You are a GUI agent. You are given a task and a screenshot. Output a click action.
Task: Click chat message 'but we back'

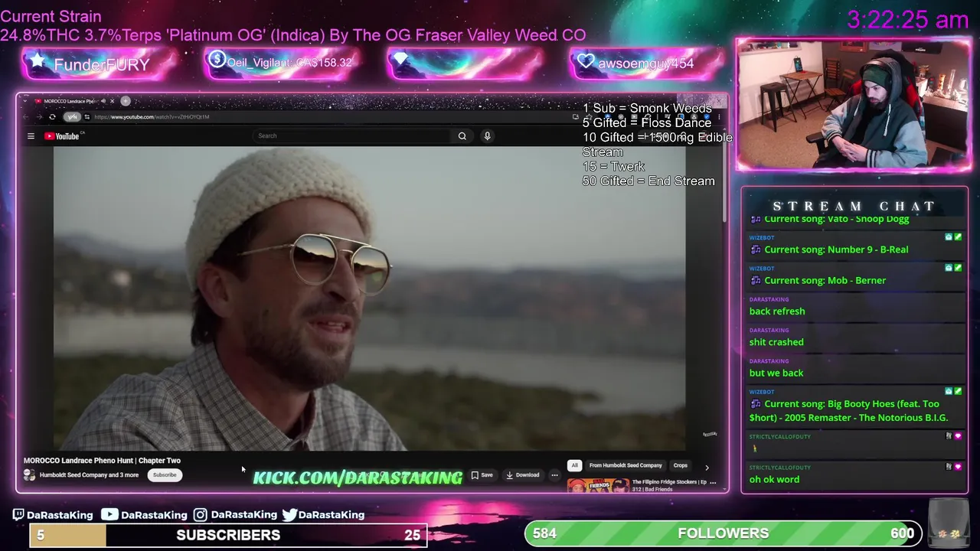[776, 373]
